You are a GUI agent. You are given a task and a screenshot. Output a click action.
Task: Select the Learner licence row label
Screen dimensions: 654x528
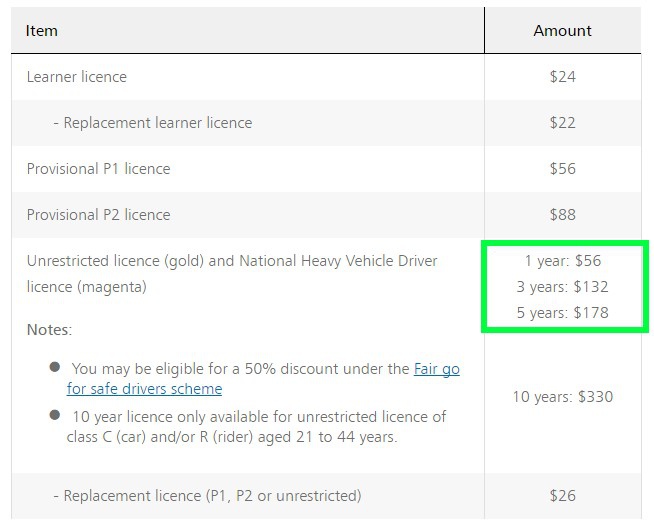pos(77,77)
